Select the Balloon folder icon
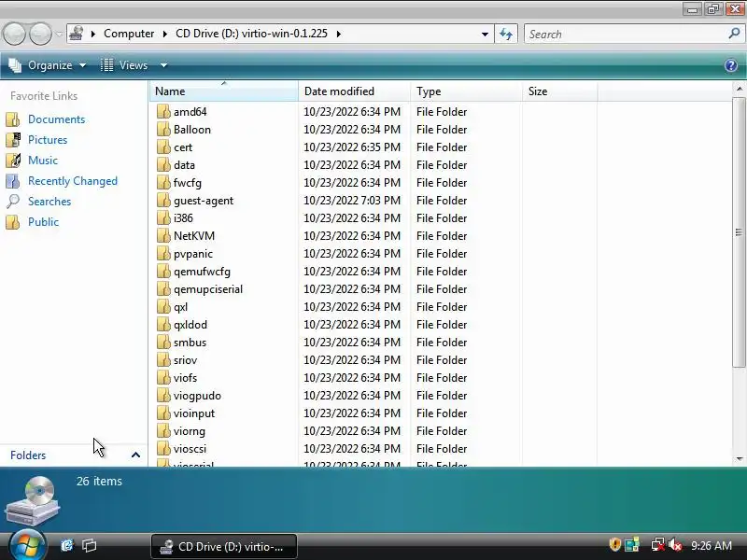 click(163, 129)
